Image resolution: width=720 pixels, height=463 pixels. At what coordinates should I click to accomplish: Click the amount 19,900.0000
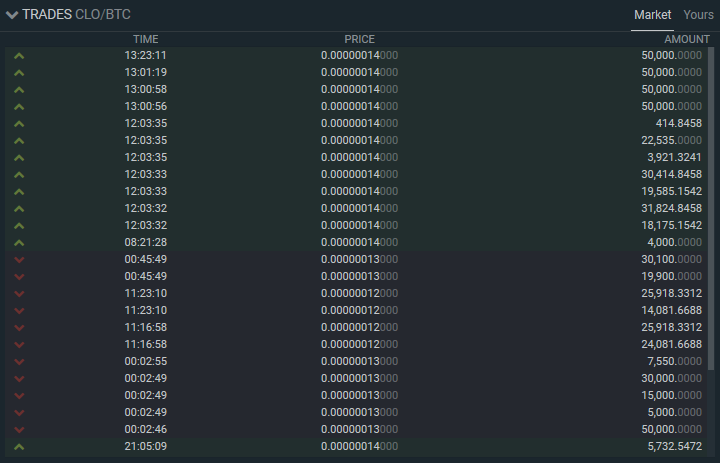(x=671, y=276)
